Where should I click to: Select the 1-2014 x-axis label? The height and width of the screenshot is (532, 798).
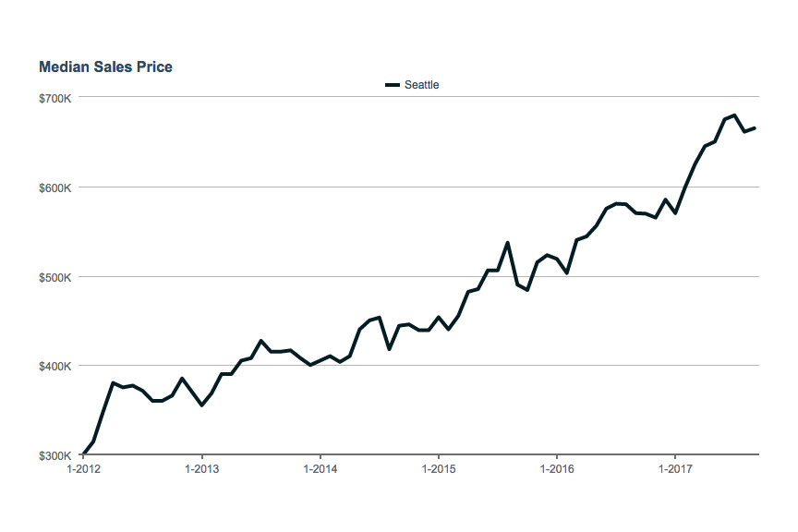pyautogui.click(x=320, y=469)
